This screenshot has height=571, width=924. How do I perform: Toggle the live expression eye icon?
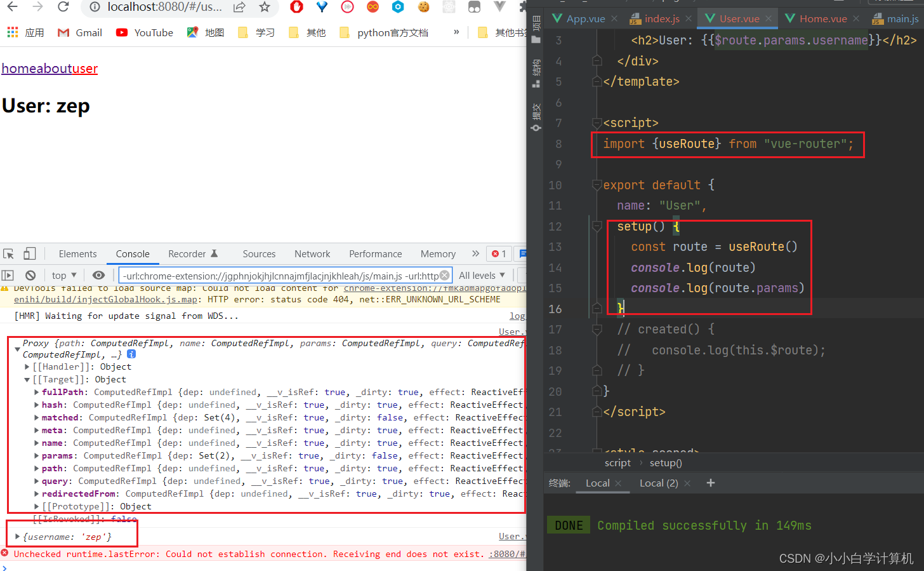pos(98,275)
